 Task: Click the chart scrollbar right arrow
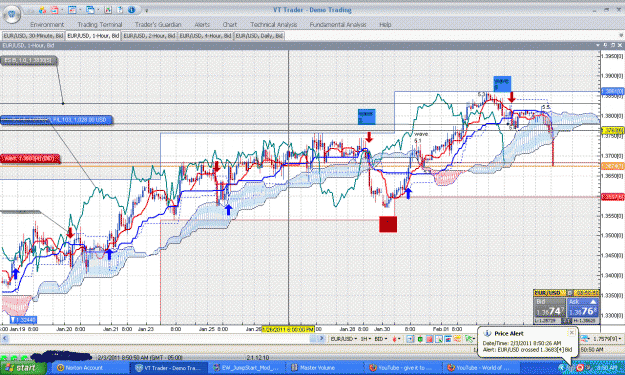(322, 339)
